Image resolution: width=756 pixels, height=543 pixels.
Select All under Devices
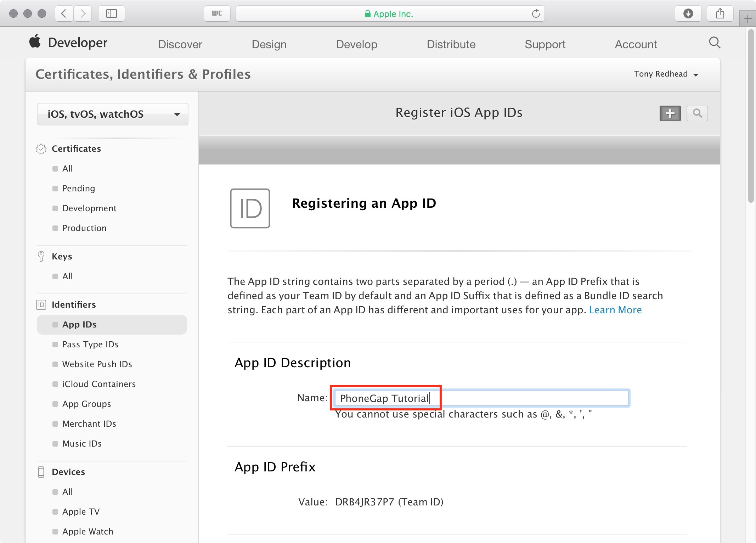[67, 492]
